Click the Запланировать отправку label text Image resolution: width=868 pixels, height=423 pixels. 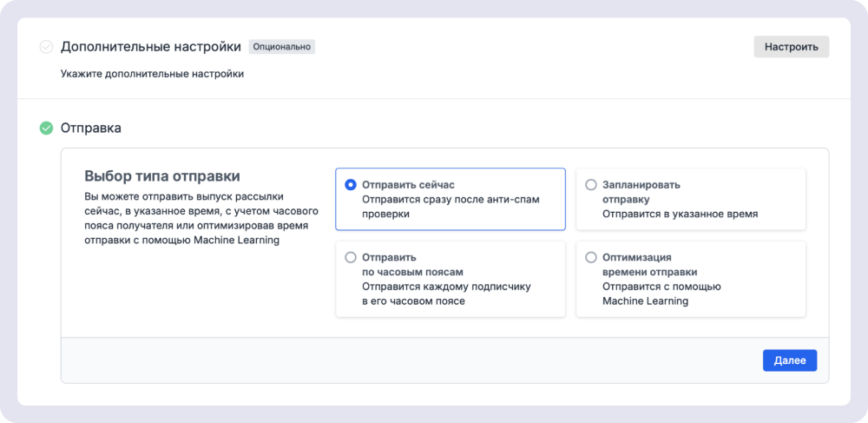pos(641,192)
